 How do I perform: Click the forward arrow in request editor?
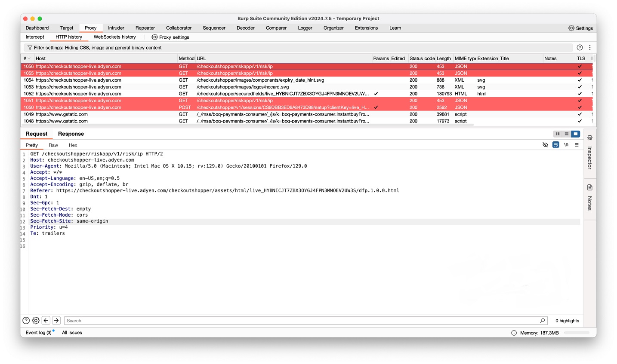(x=56, y=320)
